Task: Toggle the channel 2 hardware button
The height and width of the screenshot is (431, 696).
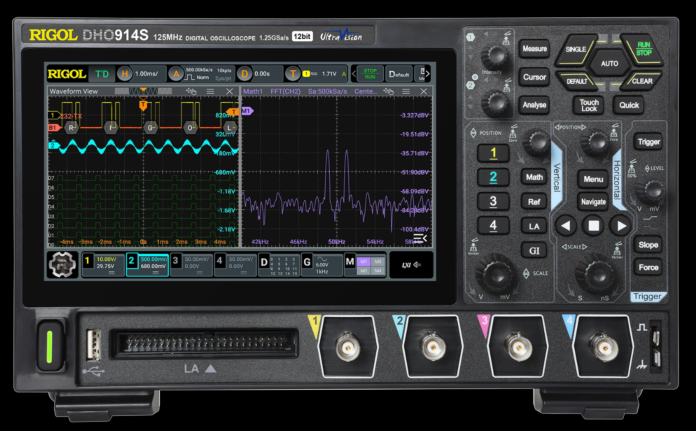Action: tap(493, 177)
